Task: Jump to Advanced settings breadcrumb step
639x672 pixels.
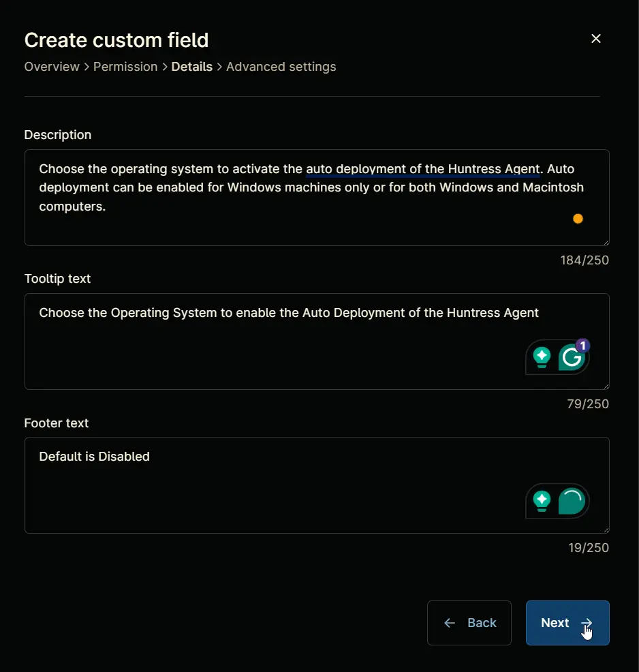Action: [281, 67]
